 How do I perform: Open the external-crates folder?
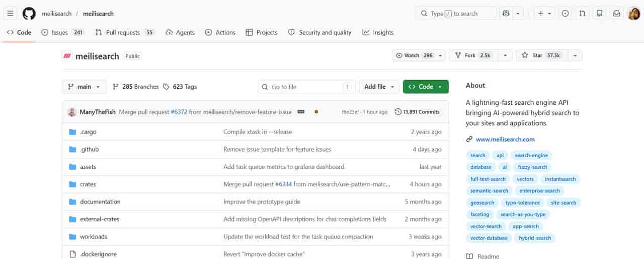coord(100,219)
